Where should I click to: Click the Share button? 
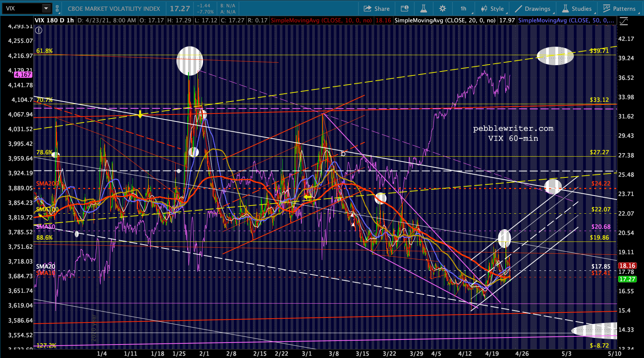point(377,8)
